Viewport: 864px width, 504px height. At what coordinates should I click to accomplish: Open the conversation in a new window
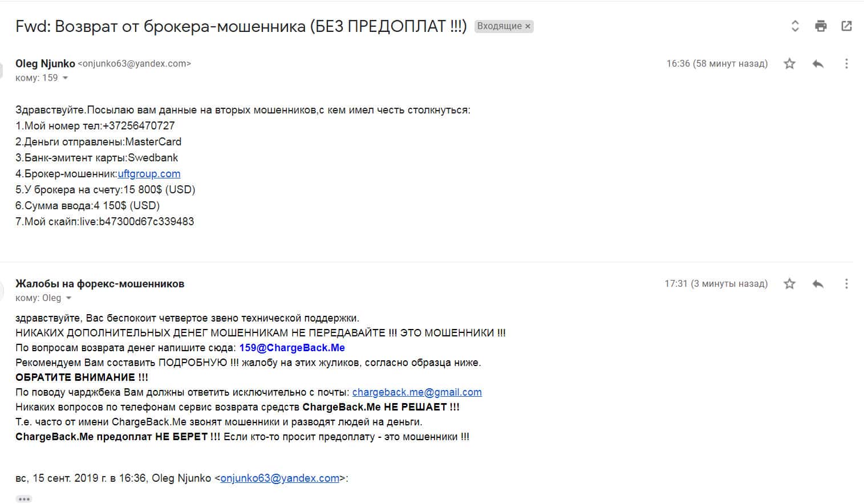(846, 26)
